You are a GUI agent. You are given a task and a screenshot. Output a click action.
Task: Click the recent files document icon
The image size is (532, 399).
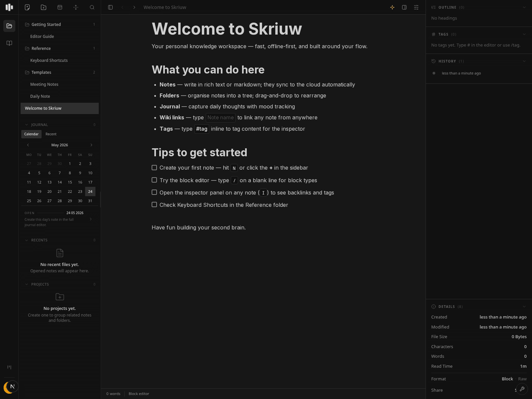(x=60, y=253)
